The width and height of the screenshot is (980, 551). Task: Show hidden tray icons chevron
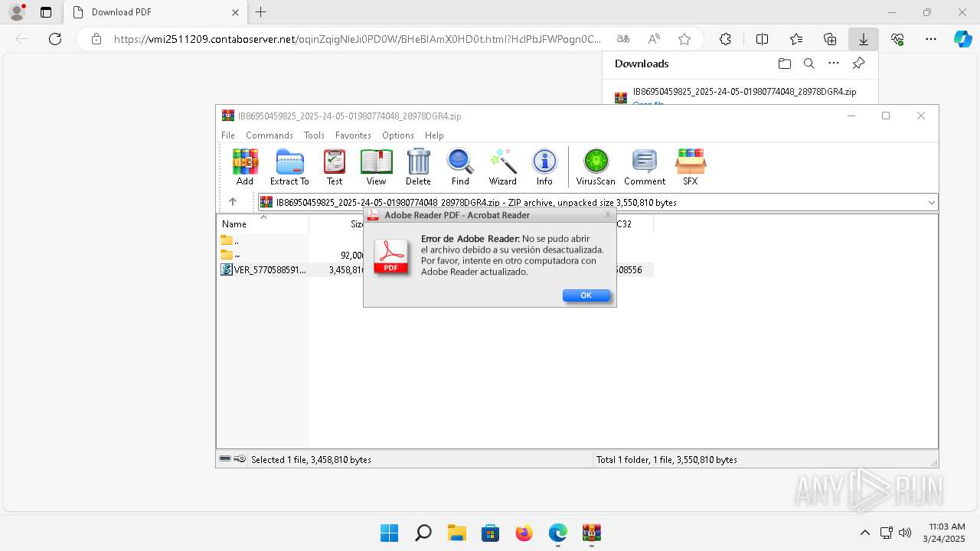tap(865, 533)
